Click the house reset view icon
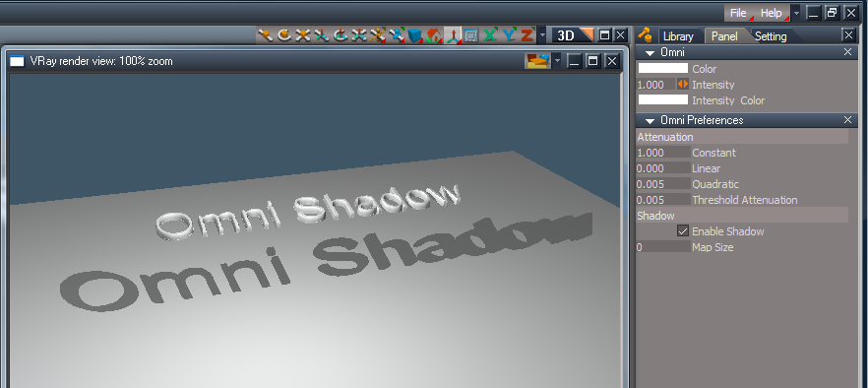 434,35
